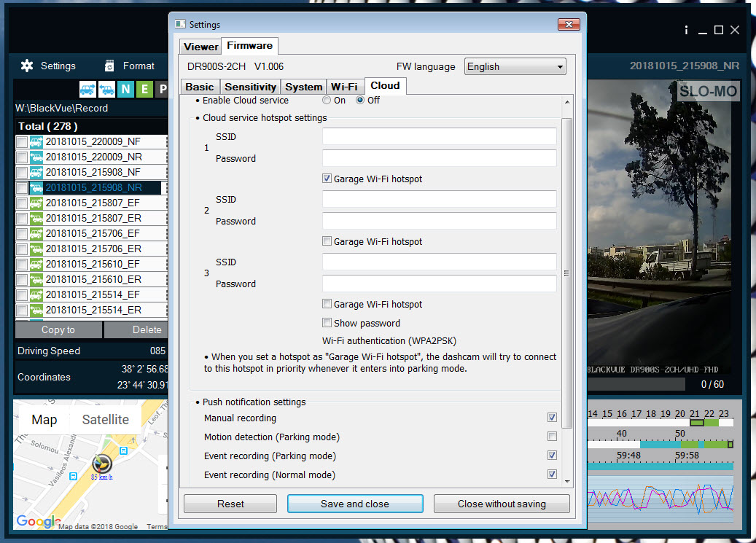Click the scroll down arrow in Cloud settings

click(x=567, y=481)
